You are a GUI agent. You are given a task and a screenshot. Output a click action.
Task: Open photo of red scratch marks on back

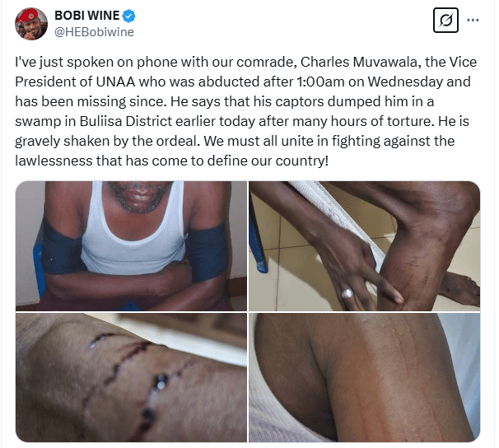[364, 377]
